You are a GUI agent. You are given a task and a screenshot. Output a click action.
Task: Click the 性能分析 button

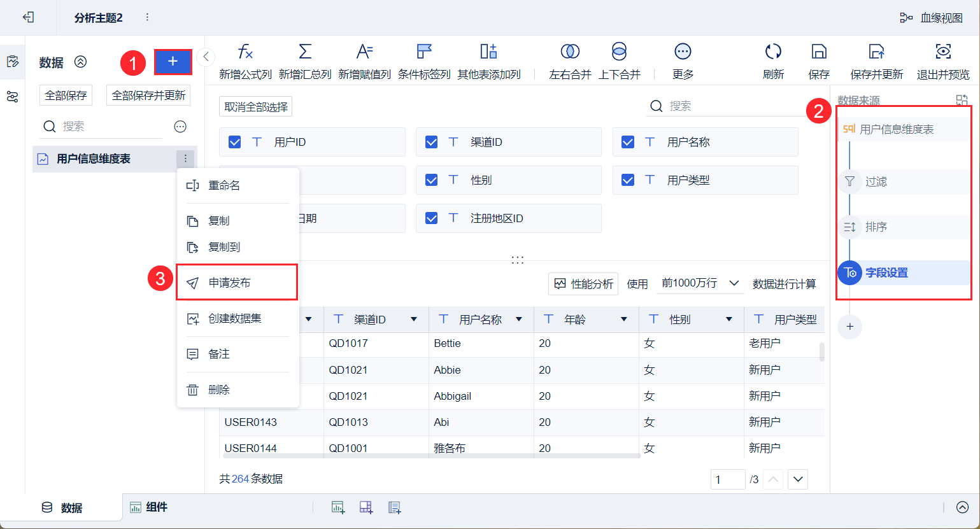583,284
